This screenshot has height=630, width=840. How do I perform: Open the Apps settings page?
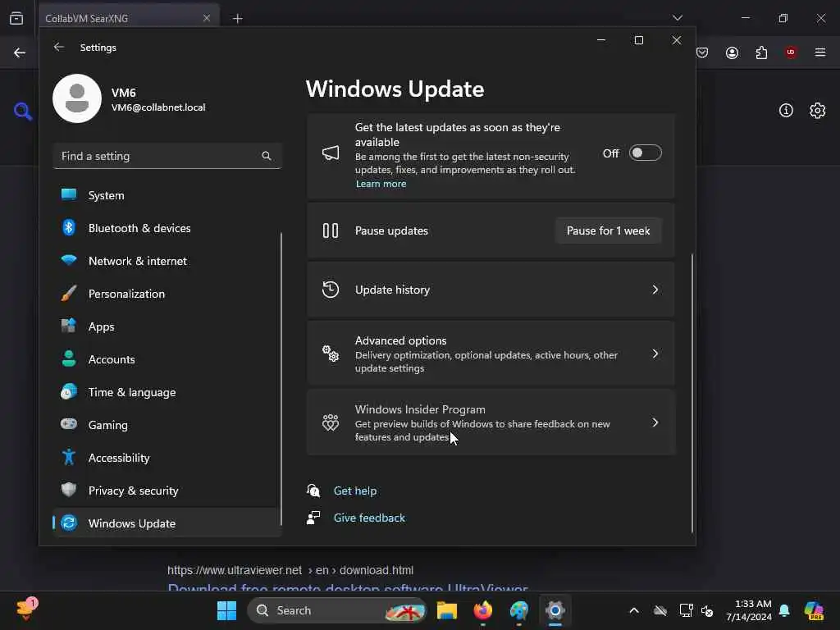coord(166,326)
